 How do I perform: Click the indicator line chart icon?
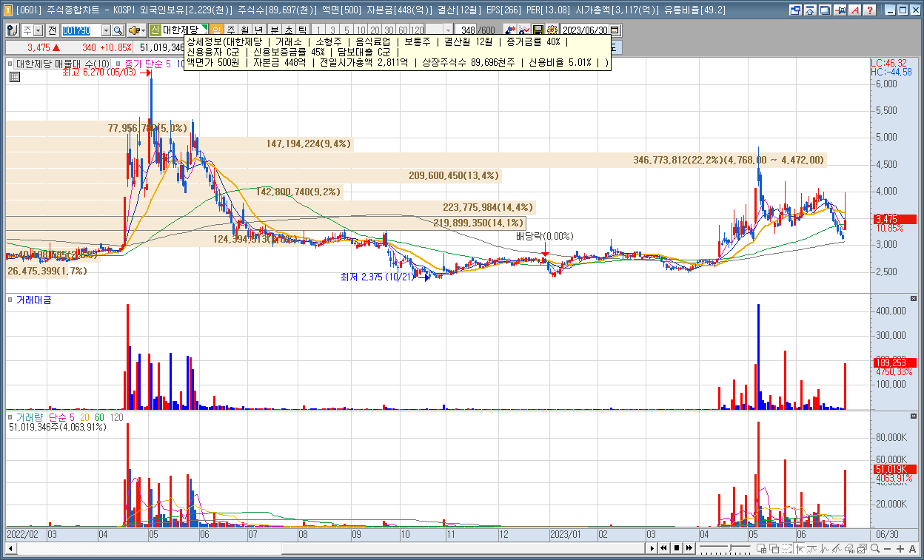(524, 30)
